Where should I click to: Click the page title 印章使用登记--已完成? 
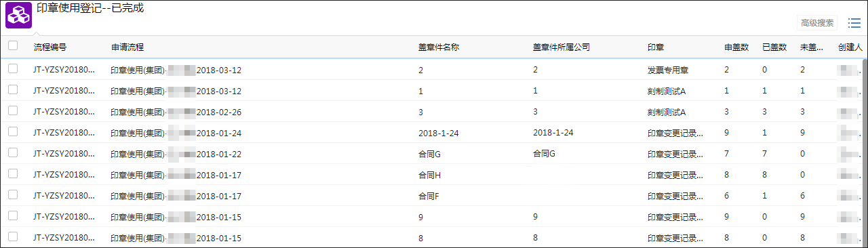pos(90,9)
